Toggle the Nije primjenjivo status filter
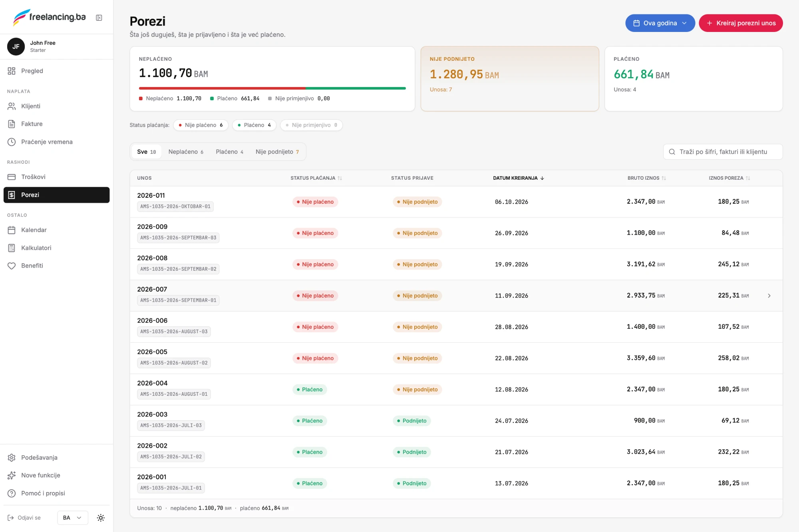799x532 pixels. pyautogui.click(x=311, y=125)
